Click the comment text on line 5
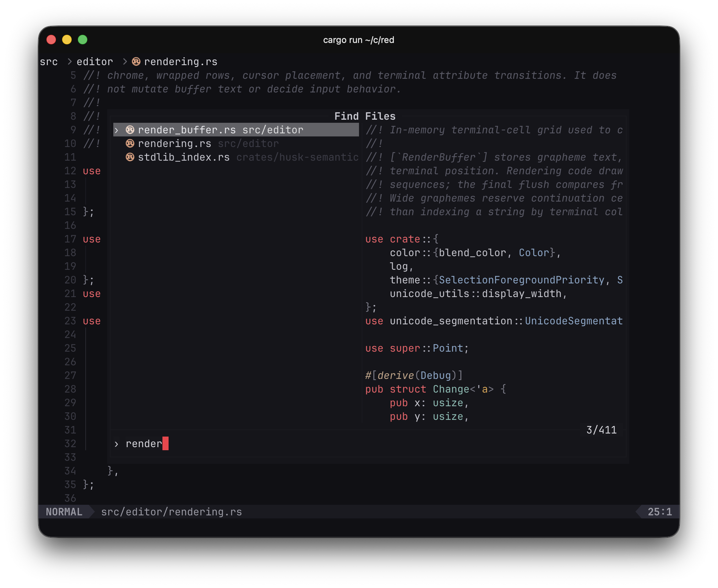This screenshot has width=718, height=588. (350, 75)
